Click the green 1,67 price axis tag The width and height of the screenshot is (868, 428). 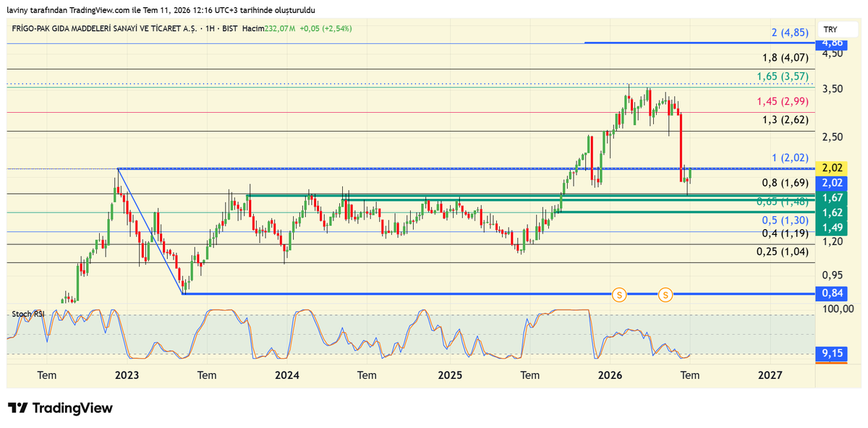click(x=833, y=197)
